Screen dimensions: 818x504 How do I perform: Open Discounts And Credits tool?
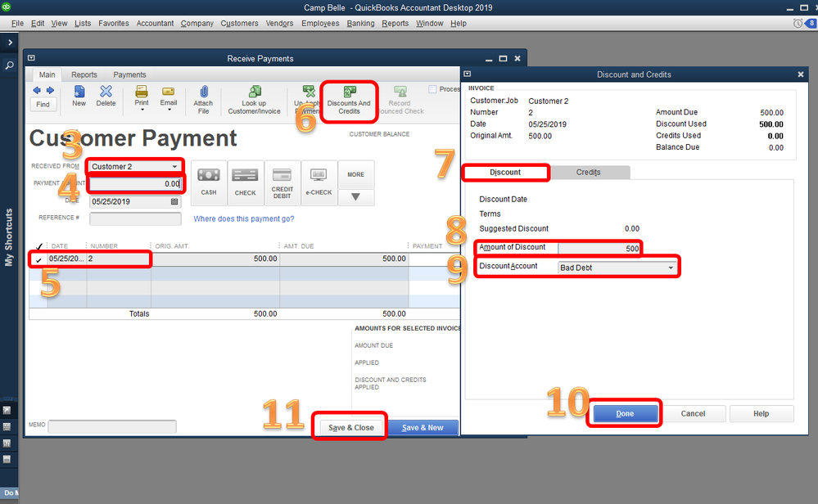[349, 100]
